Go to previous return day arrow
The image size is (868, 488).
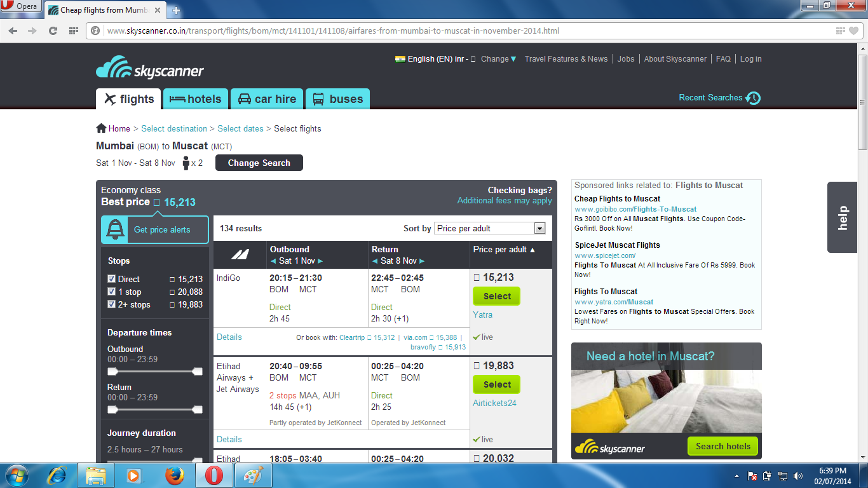375,261
